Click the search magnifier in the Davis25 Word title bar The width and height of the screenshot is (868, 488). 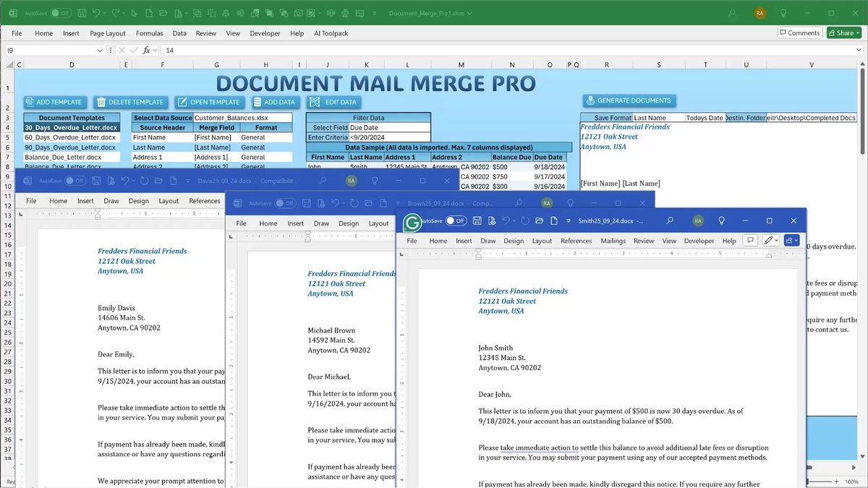point(323,181)
